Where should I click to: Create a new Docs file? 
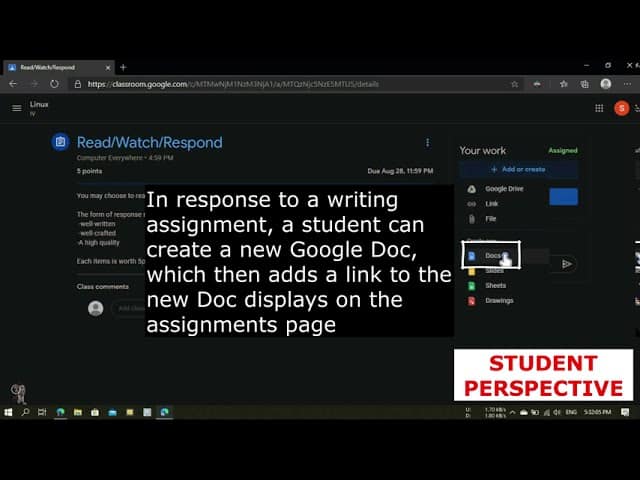[491, 256]
